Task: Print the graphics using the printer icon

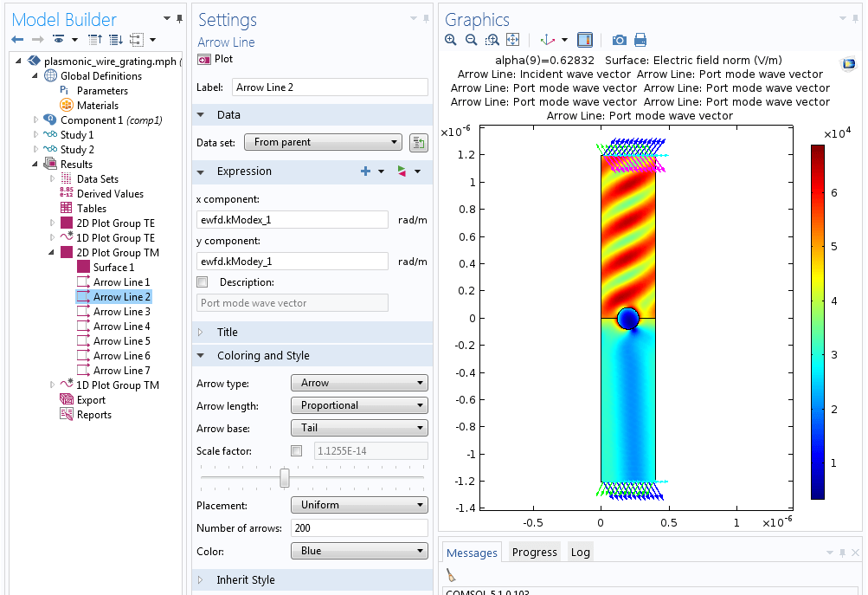Action: point(640,40)
